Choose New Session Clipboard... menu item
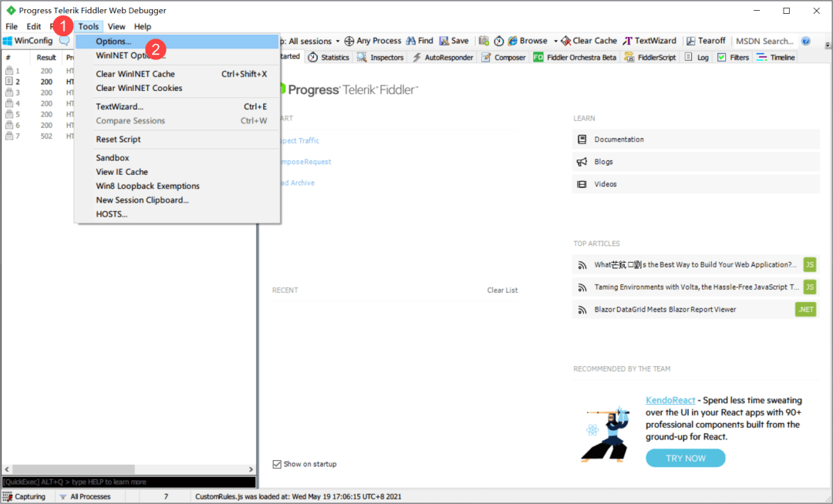The width and height of the screenshot is (833, 504). click(177, 200)
